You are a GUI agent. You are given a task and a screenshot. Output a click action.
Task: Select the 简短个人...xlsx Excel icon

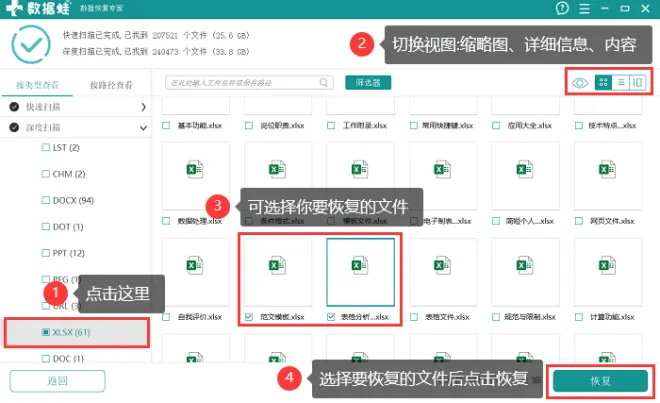pyautogui.click(x=525, y=169)
